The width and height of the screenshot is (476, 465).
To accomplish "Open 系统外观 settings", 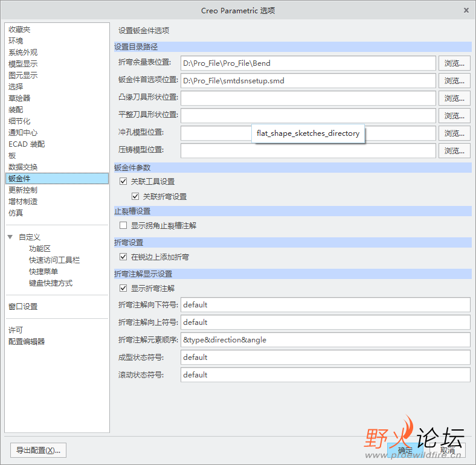I will pyautogui.click(x=23, y=53).
